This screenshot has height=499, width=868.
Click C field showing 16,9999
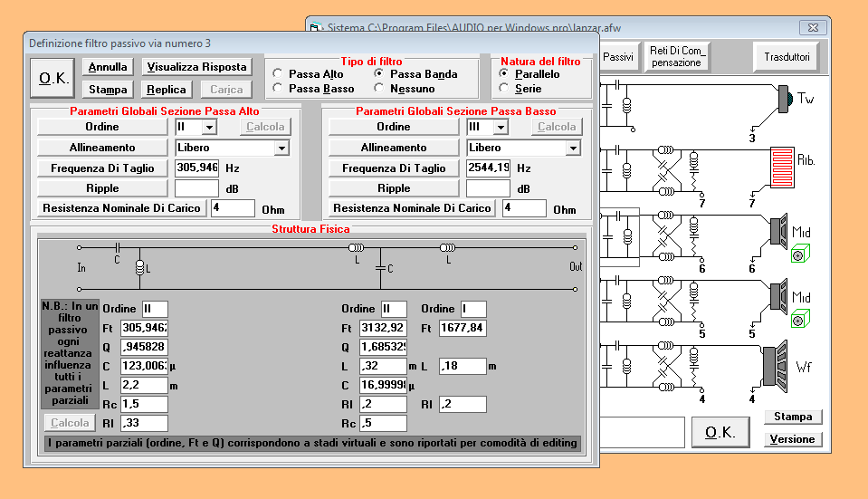pos(383,385)
